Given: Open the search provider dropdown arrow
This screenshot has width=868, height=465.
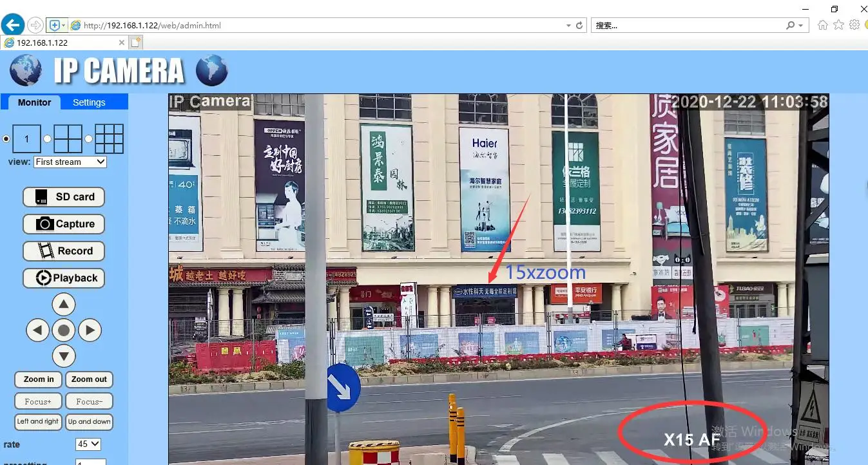Looking at the screenshot, I should (801, 26).
